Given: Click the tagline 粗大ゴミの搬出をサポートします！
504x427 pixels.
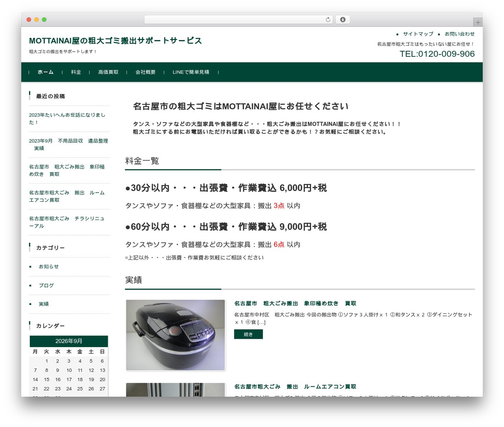Looking at the screenshot, I should click(x=63, y=52).
